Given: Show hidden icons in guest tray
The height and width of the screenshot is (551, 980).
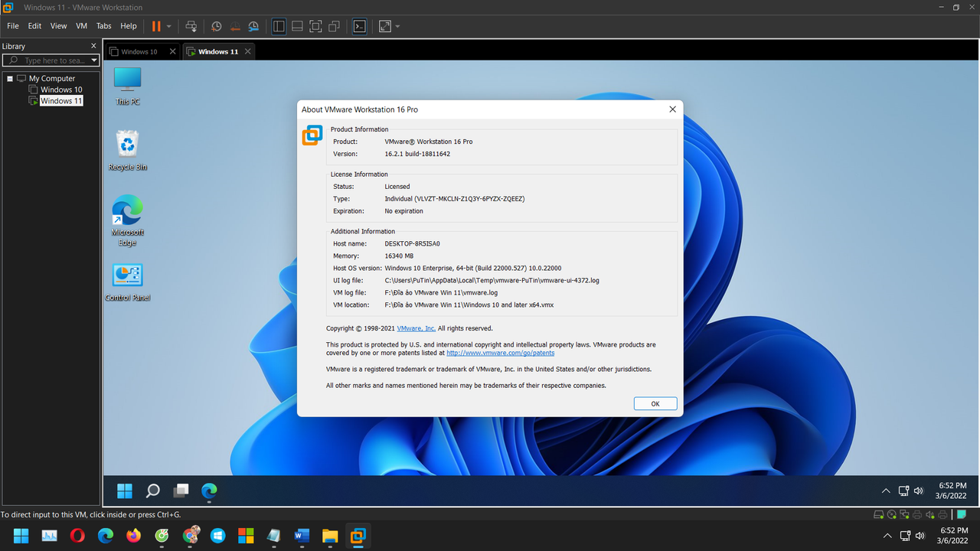Looking at the screenshot, I should 886,491.
